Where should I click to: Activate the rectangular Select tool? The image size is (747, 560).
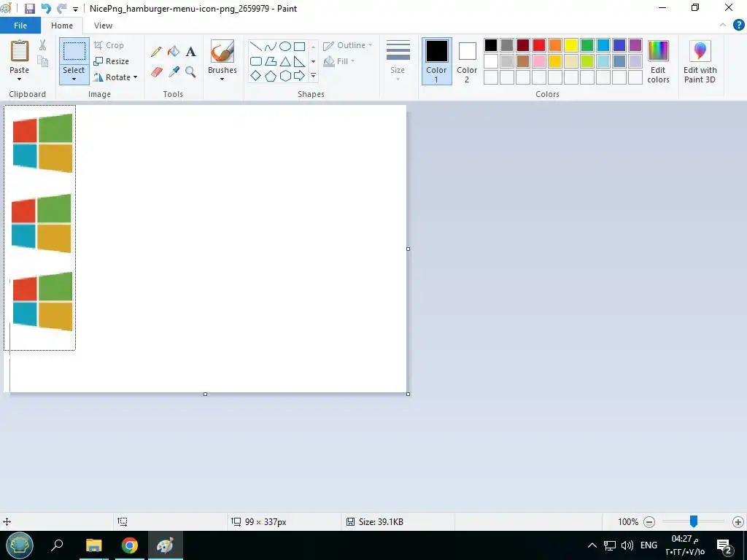point(74,51)
